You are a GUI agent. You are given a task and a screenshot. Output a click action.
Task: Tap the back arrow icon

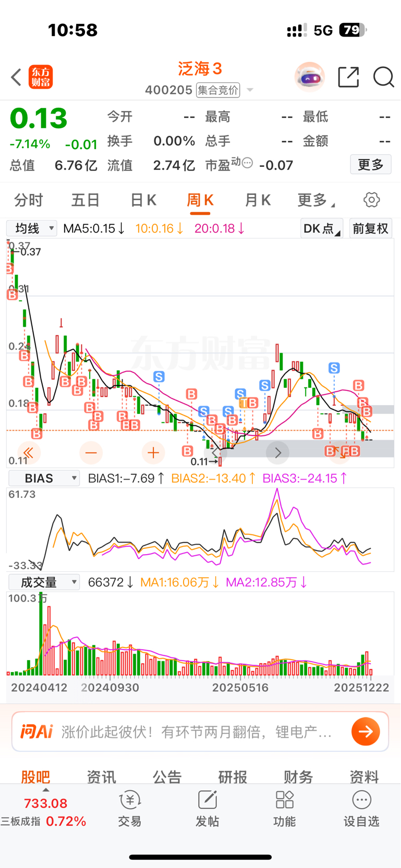click(16, 77)
